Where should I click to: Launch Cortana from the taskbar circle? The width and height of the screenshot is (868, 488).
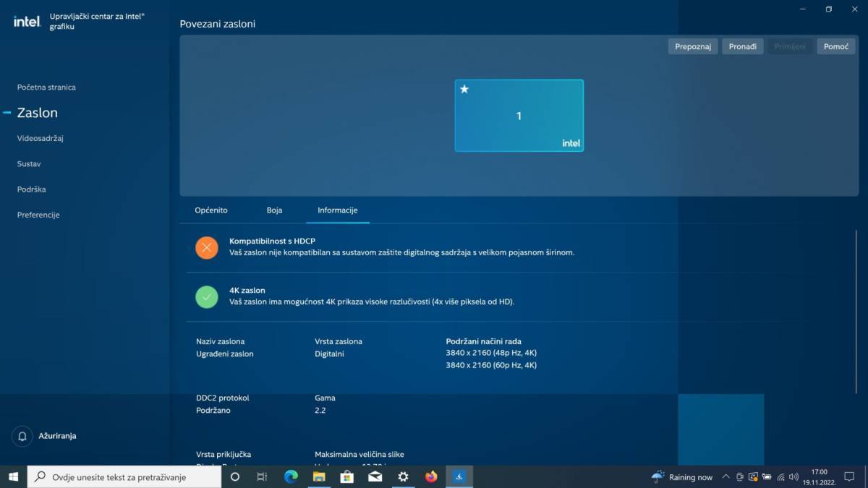point(235,476)
